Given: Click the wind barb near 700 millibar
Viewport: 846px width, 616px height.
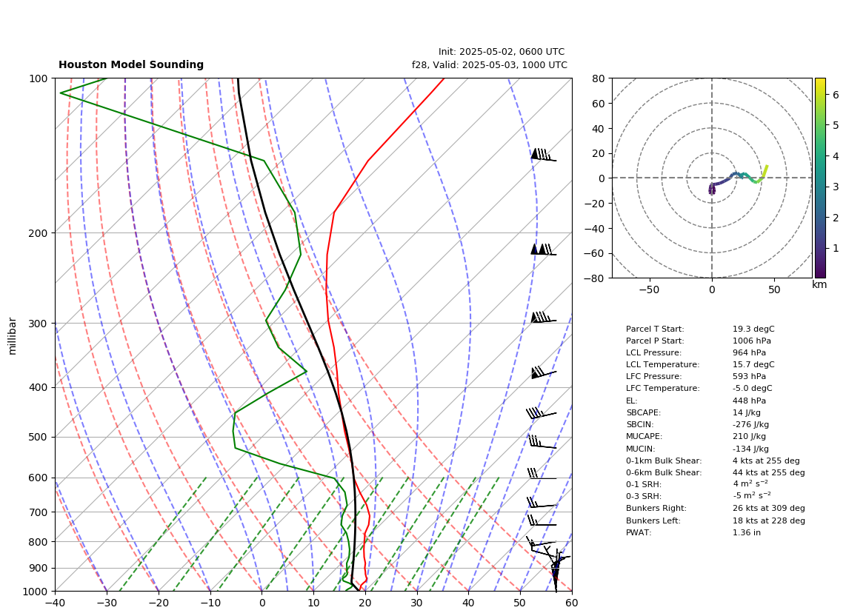Looking at the screenshot, I should [542, 503].
